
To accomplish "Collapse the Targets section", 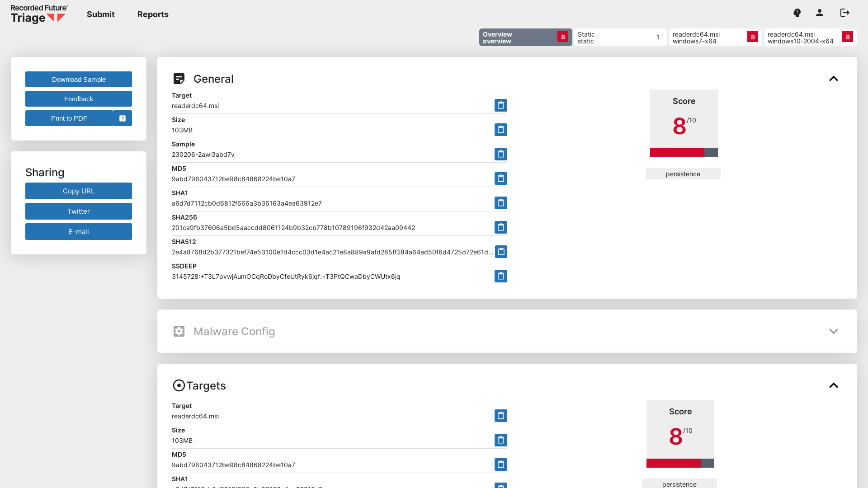I will tap(834, 385).
